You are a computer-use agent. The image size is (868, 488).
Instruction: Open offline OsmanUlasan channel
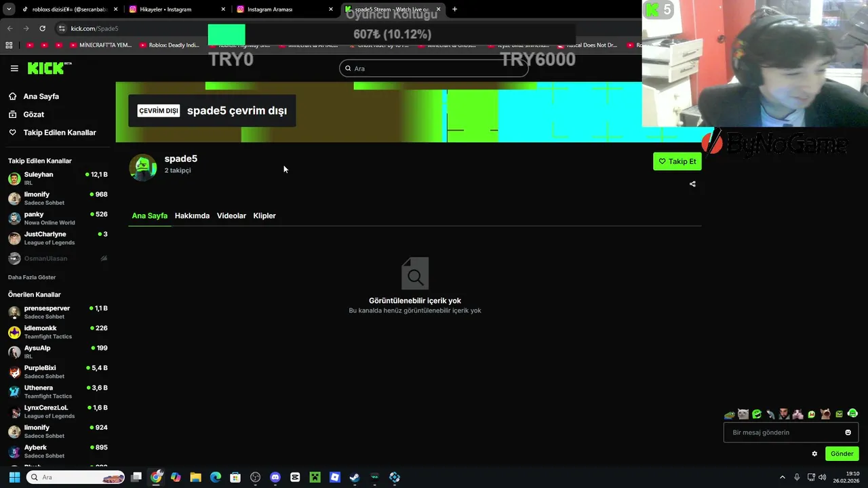pyautogui.click(x=58, y=258)
